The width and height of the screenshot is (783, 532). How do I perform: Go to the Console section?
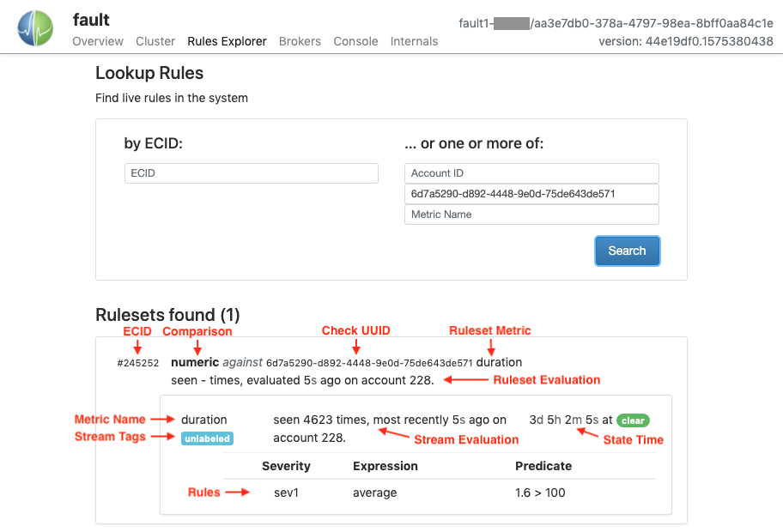[355, 41]
